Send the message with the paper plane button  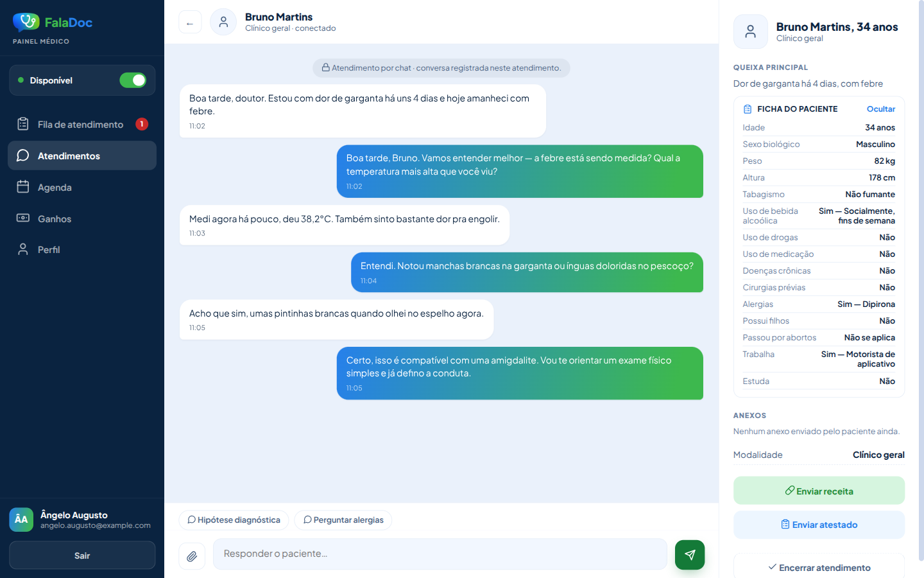coord(690,555)
